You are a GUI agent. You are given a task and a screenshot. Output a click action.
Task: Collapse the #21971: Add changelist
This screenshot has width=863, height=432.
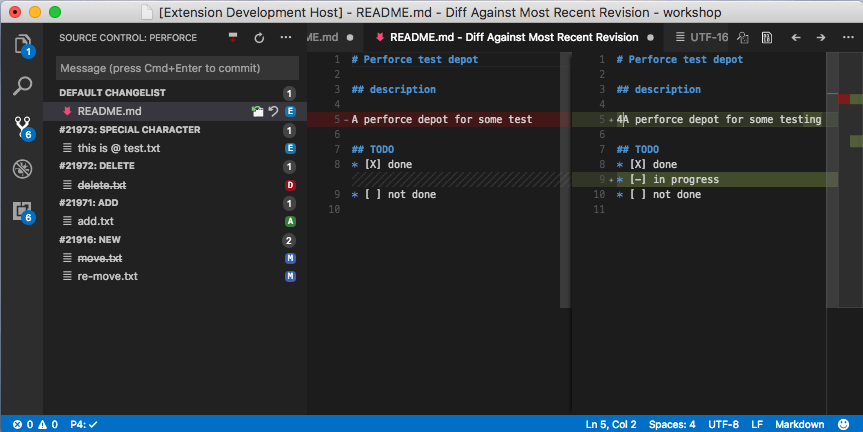coord(176,203)
